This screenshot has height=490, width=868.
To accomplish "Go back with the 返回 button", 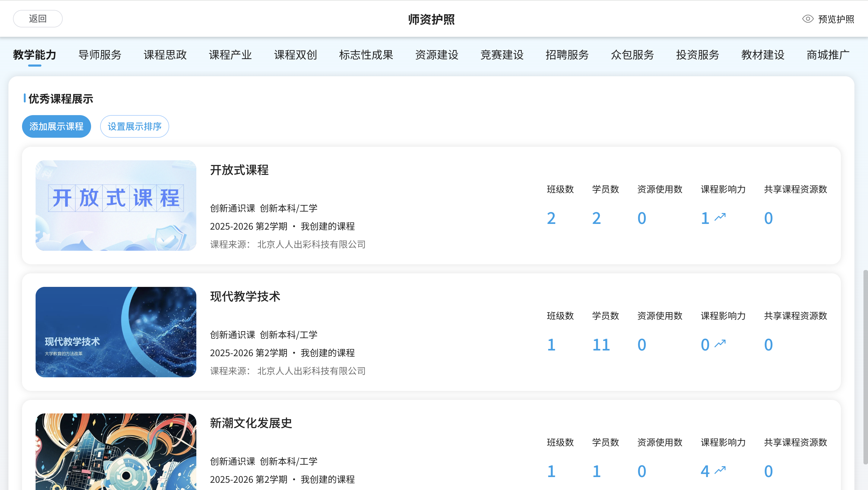I will (x=38, y=18).
